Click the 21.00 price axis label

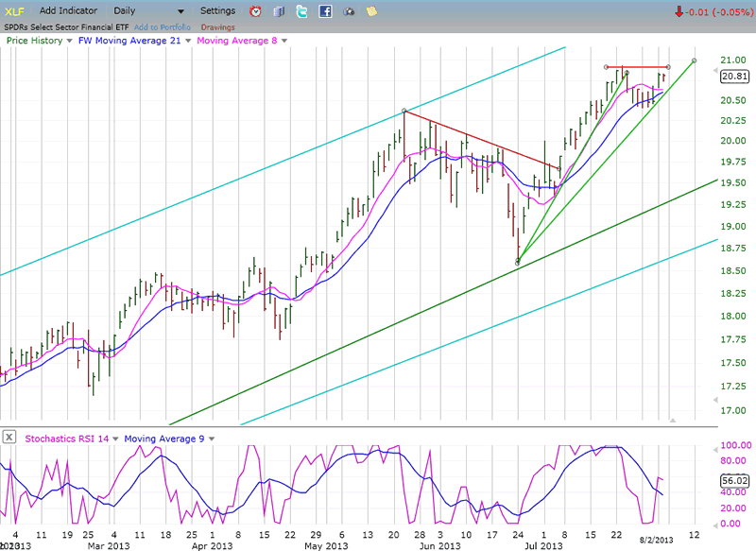pyautogui.click(x=733, y=60)
